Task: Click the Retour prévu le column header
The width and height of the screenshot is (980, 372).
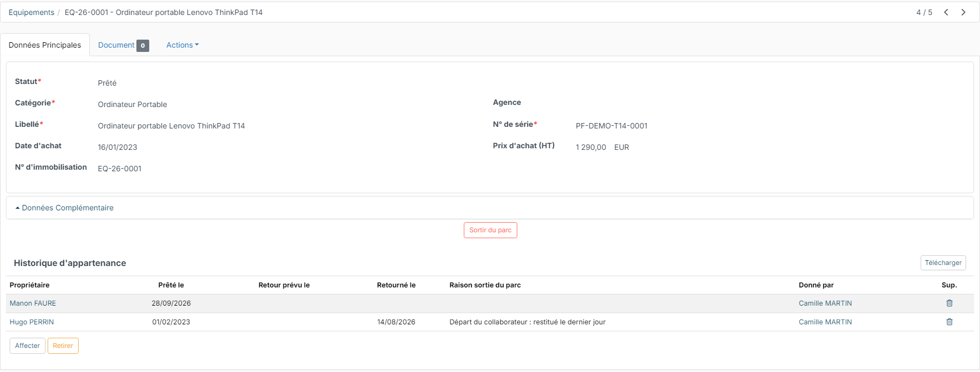Action: coord(284,285)
